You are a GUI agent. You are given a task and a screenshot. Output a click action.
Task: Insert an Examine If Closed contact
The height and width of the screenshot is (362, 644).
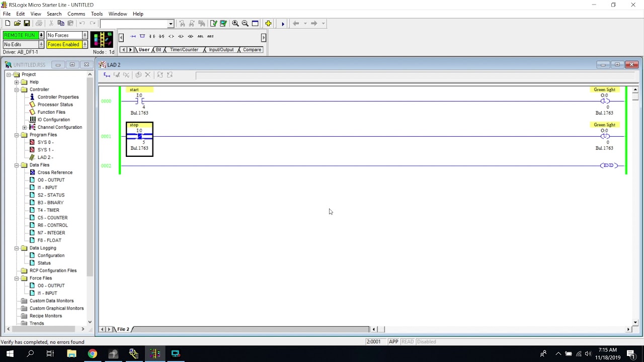coord(152,36)
